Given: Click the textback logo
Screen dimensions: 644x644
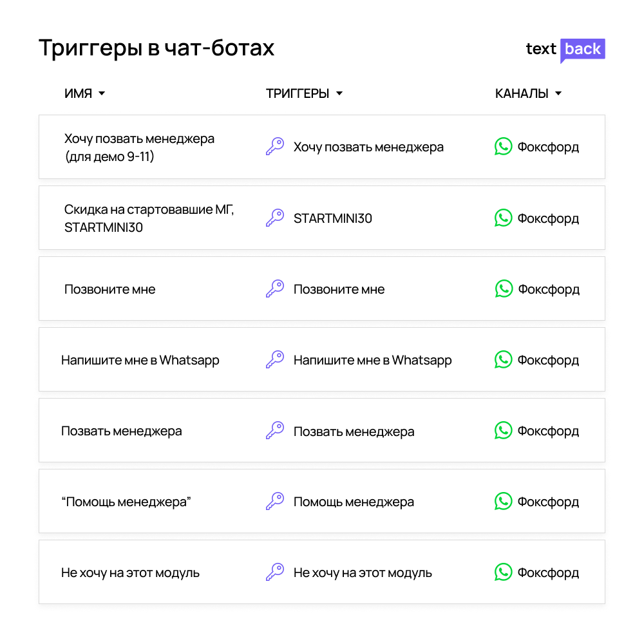Looking at the screenshot, I should pyautogui.click(x=565, y=50).
